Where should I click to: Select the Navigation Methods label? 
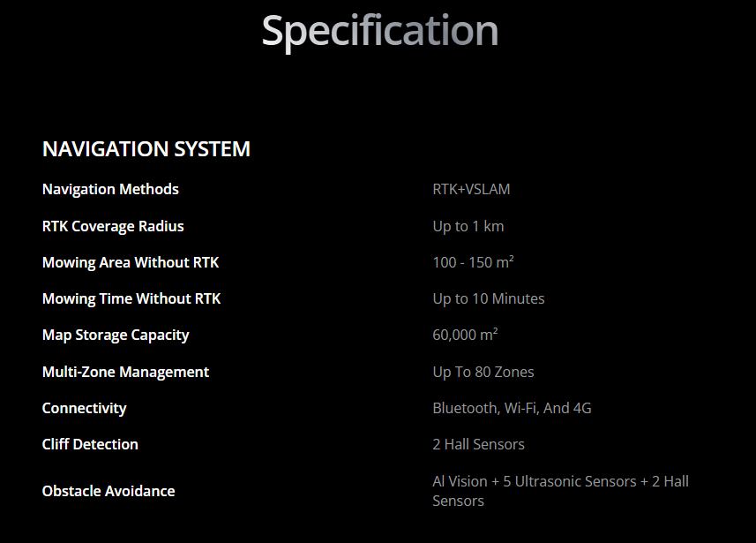point(110,189)
